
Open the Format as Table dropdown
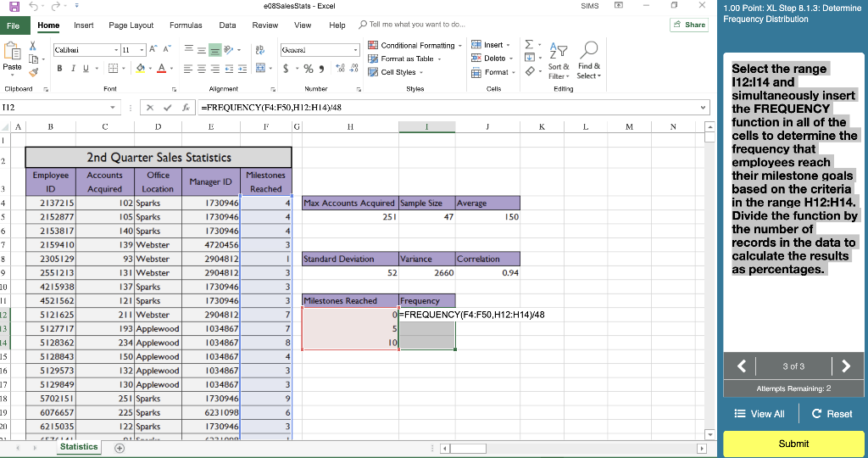point(404,59)
